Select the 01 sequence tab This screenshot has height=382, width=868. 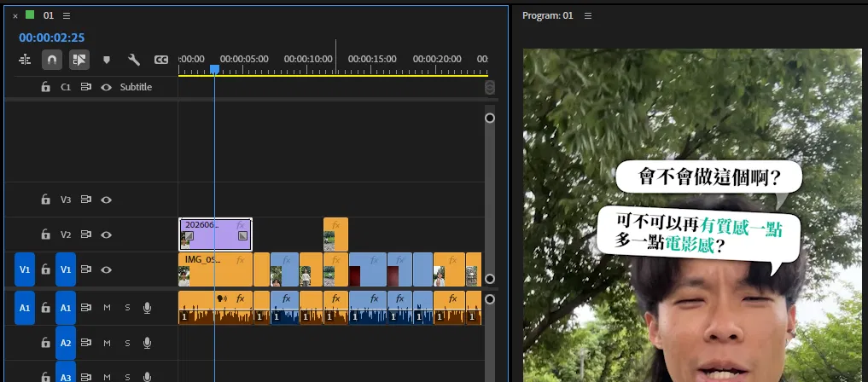tap(49, 15)
